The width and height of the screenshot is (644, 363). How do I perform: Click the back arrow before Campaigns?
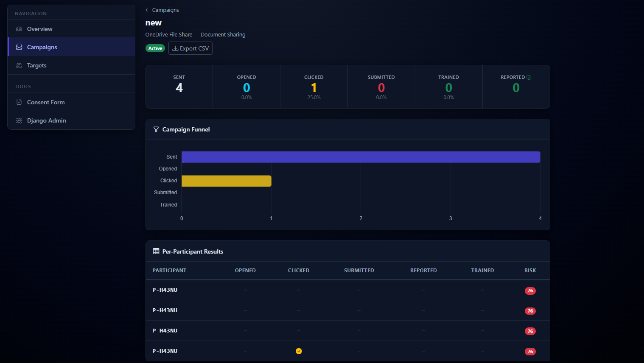coord(148,9)
